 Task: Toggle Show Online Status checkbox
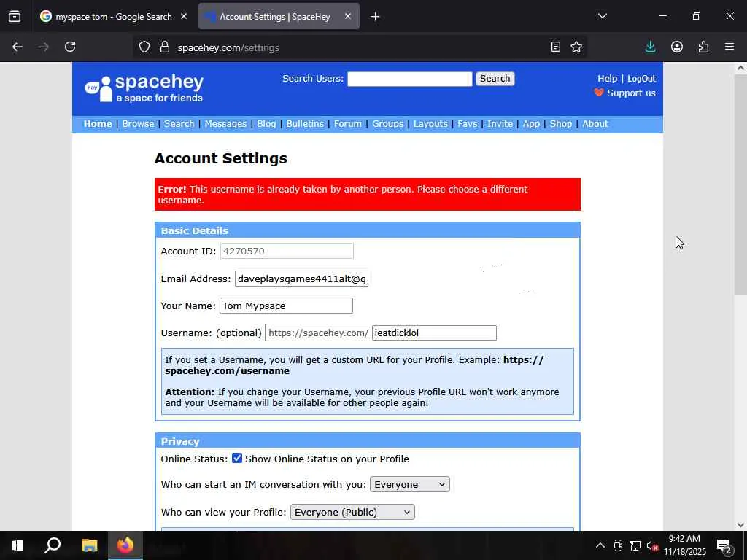237,458
